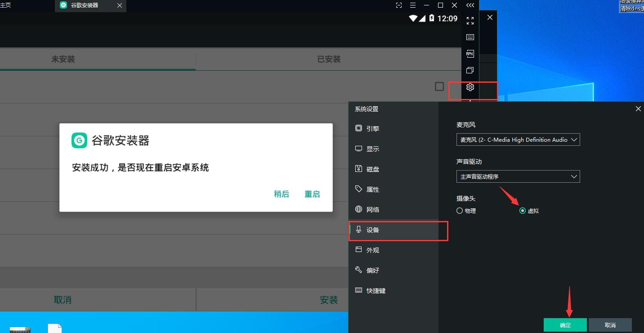The width and height of the screenshot is (644, 333).
Task: Close the panel behind the sidebar
Action: pos(490,17)
